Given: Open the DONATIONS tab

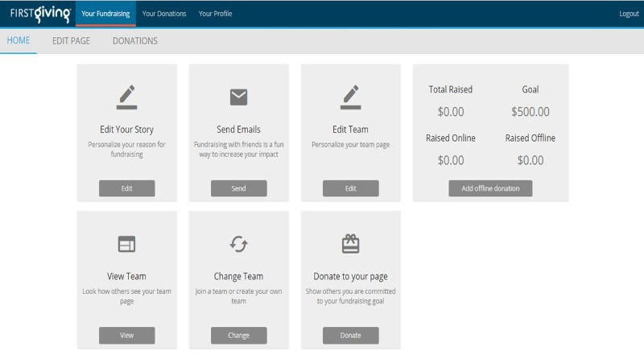Looking at the screenshot, I should click(135, 41).
